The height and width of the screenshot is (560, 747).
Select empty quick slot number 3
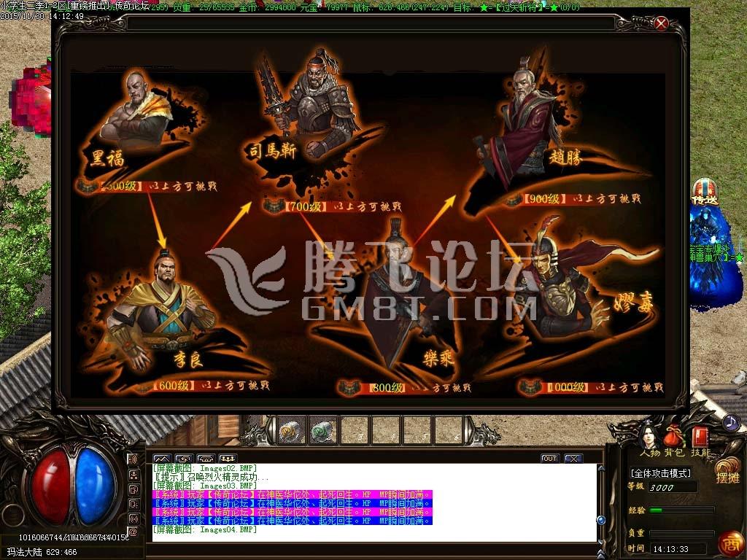tap(355, 431)
